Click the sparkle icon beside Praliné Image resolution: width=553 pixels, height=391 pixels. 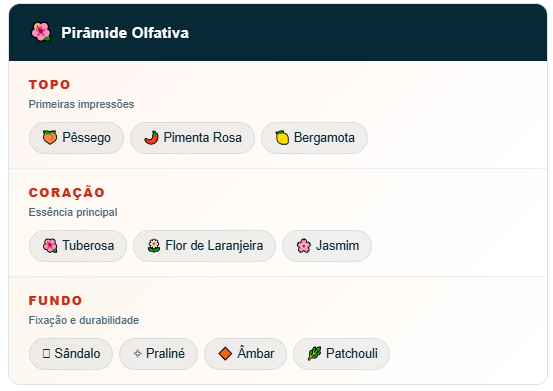pos(137,353)
